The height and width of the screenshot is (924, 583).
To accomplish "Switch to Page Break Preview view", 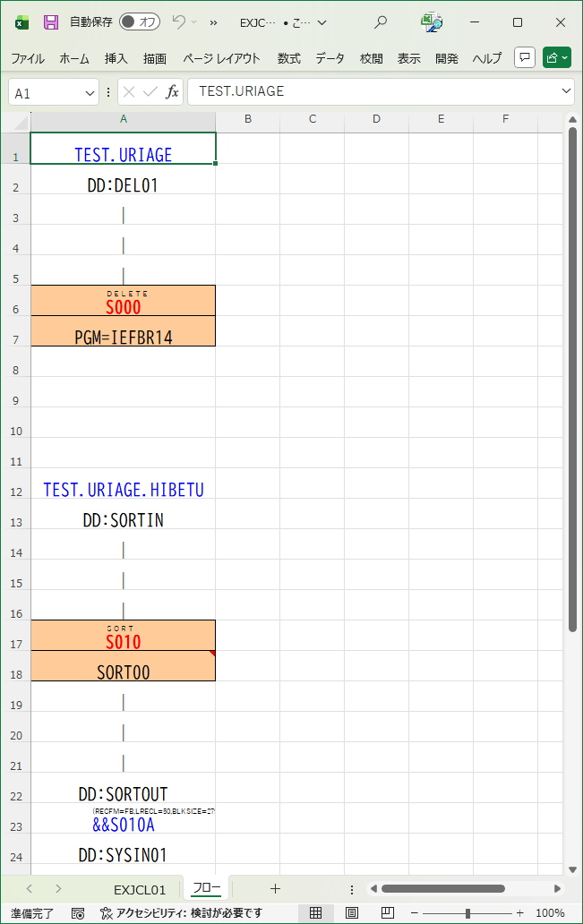I will [x=388, y=913].
